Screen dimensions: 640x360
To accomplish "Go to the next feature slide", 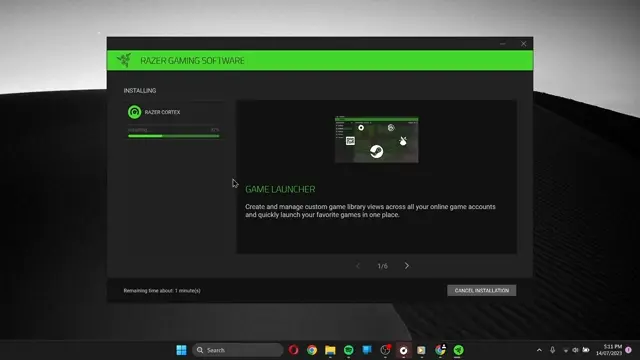I will pos(407,266).
